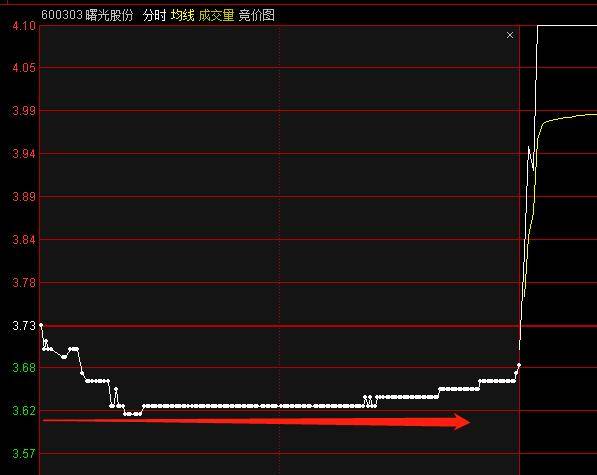Select the green 3.68 price label
The width and height of the screenshot is (597, 475).
[x=24, y=368]
